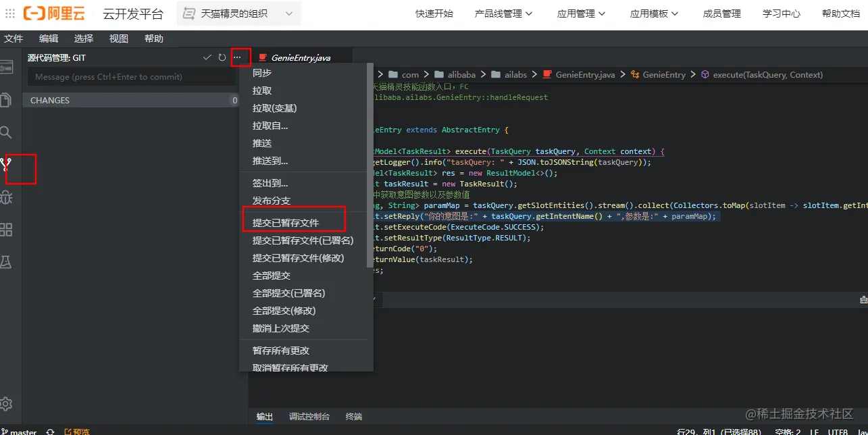Expand the 应用管理 dropdown
This screenshot has width=868, height=435.
click(581, 14)
